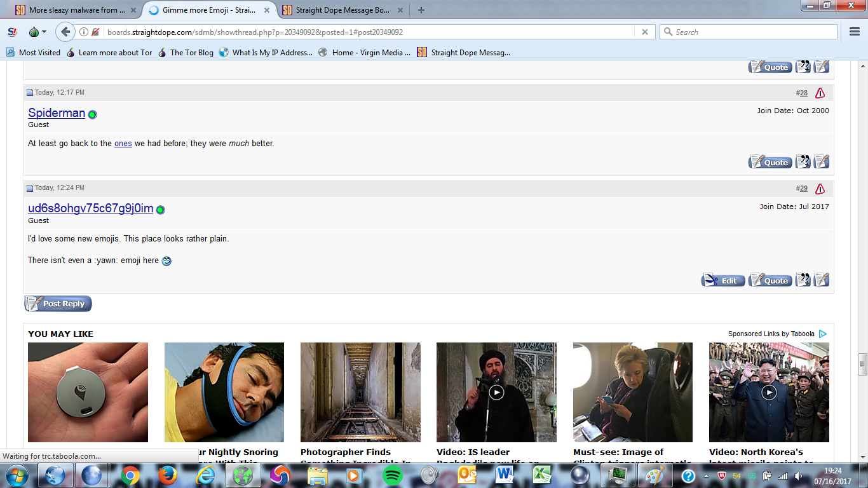Stop page loading with the X in the address bar
The image size is (868, 488).
(x=646, y=31)
